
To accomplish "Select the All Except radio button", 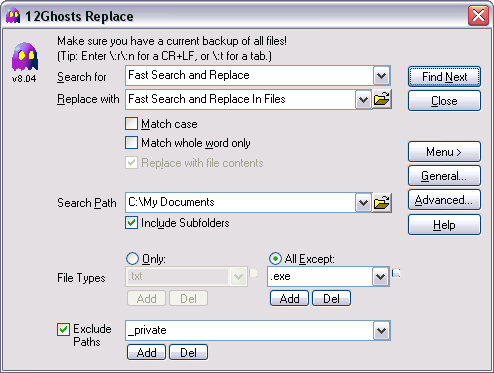I will (x=275, y=258).
